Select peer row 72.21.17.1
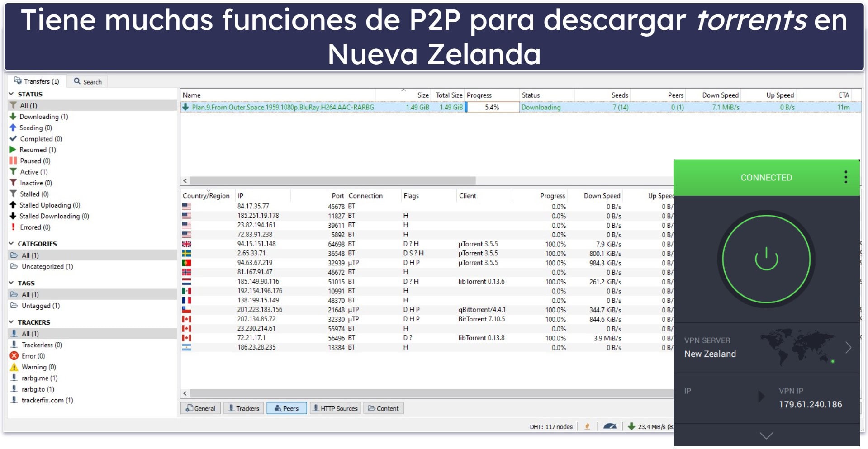 click(427, 338)
